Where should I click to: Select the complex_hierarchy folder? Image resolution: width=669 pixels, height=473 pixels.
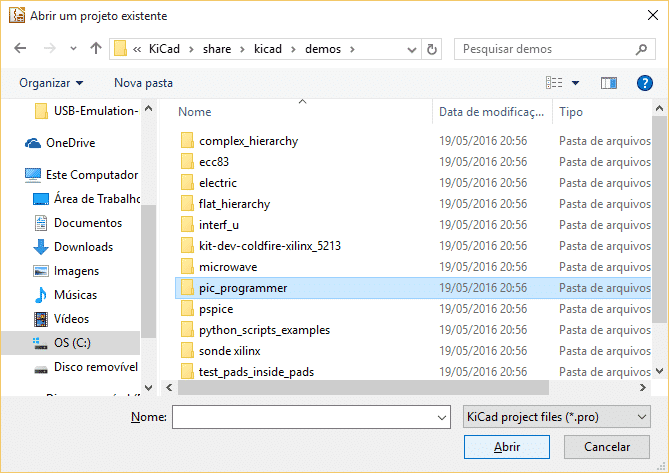click(413, 141)
